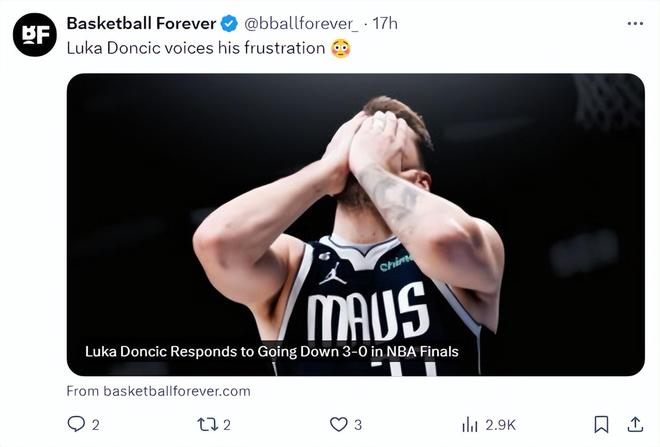Click the Basketball Forever display name
Viewport: 660px width, 447px height.
click(x=140, y=23)
